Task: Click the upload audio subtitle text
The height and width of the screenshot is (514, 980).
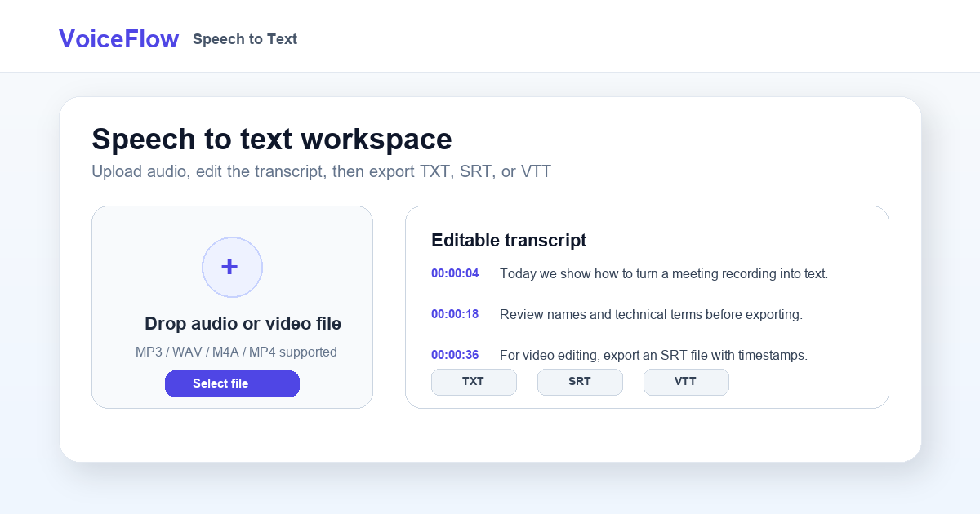Action: coord(321,172)
